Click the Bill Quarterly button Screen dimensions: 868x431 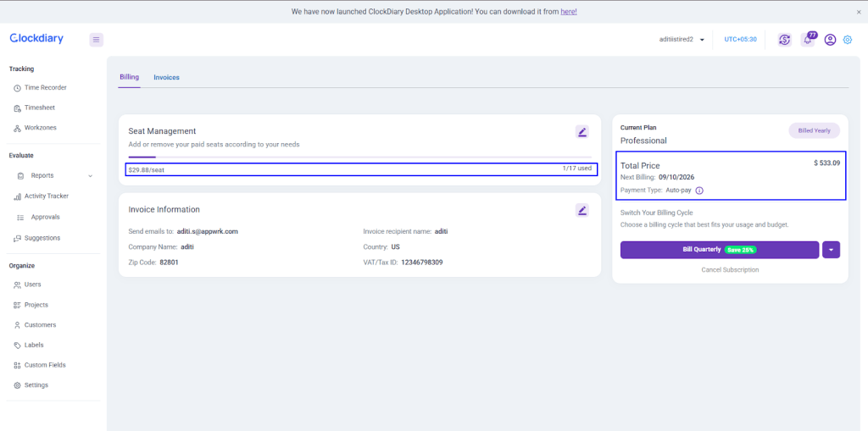click(x=719, y=250)
